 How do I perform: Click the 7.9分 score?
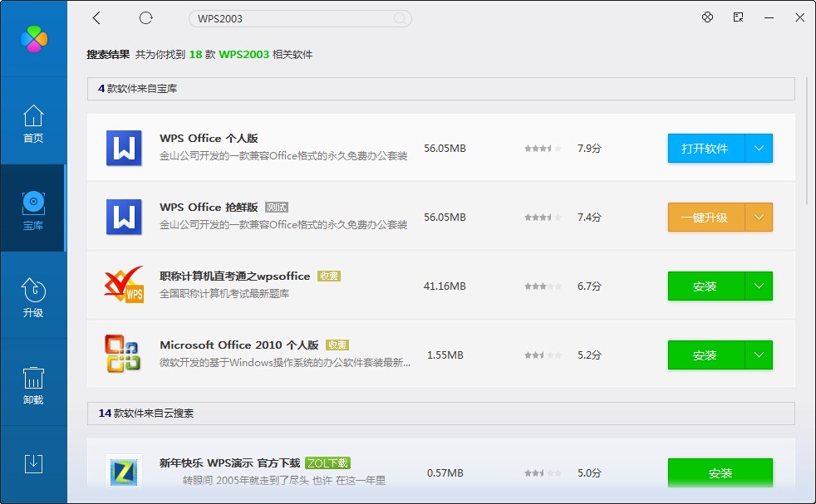[589, 149]
